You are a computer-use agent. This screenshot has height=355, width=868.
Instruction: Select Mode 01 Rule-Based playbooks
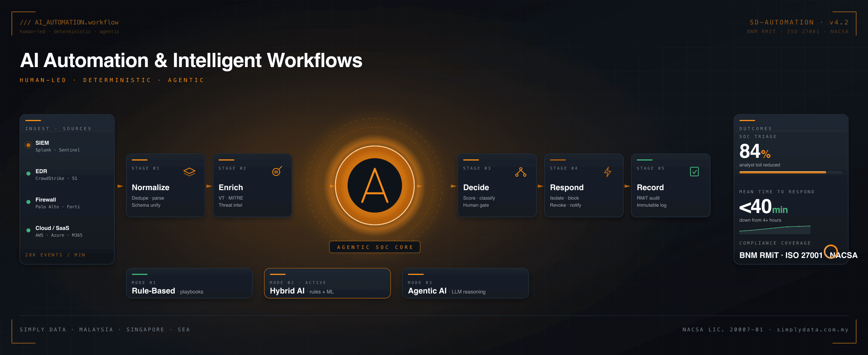189,283
